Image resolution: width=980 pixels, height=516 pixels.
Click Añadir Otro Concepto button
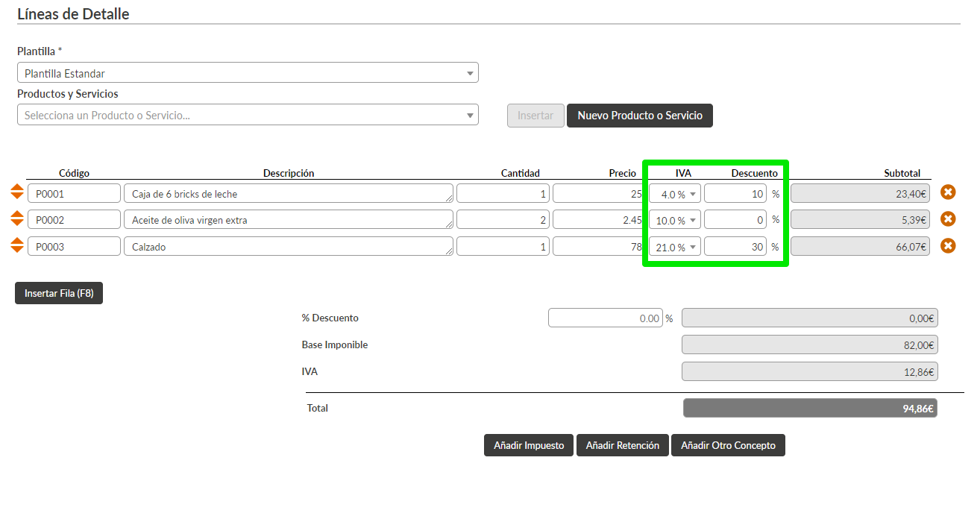(728, 445)
